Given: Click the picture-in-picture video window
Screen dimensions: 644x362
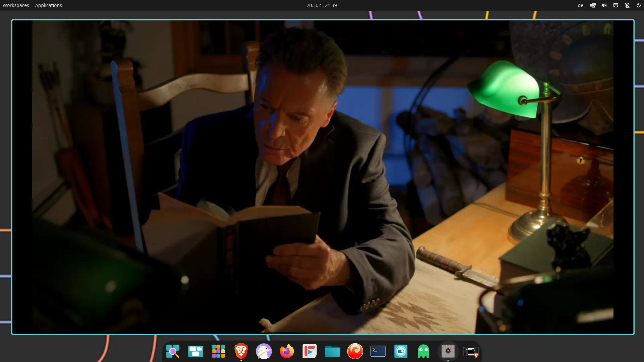Looking at the screenshot, I should (x=323, y=177).
